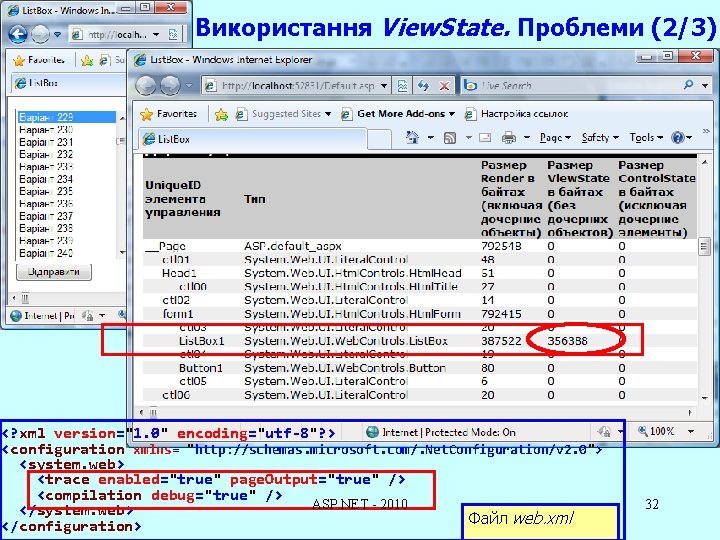720x540 pixels.
Task: Click the Refresh arrows icon
Action: 423,85
